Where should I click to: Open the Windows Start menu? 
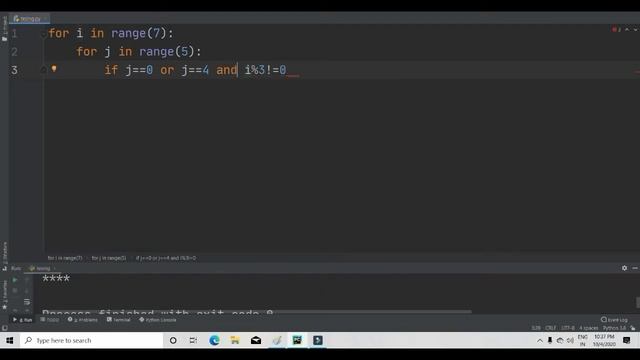[10, 340]
